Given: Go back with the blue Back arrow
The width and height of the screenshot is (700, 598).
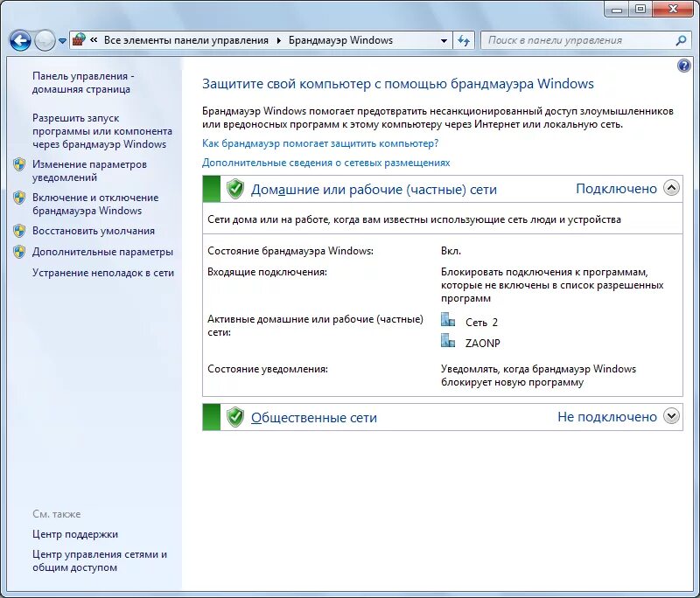Looking at the screenshot, I should pos(20,40).
